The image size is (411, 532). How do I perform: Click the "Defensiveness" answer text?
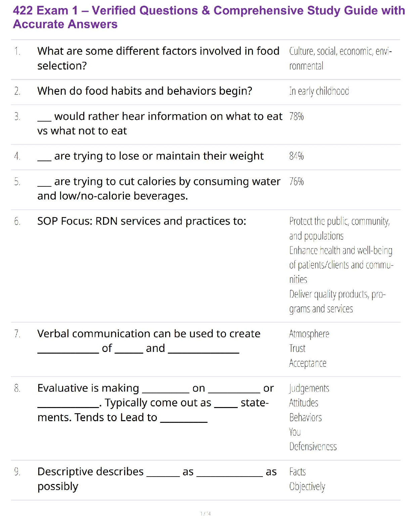click(x=313, y=447)
